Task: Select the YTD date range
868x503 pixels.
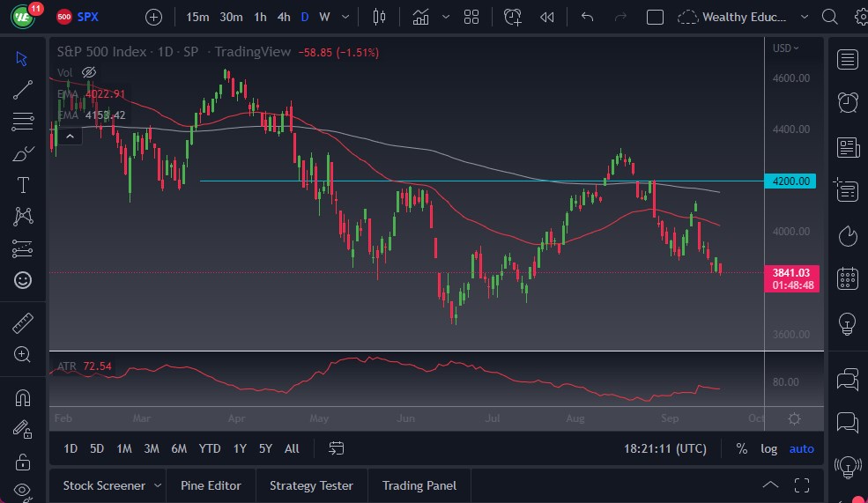Action: click(210, 448)
